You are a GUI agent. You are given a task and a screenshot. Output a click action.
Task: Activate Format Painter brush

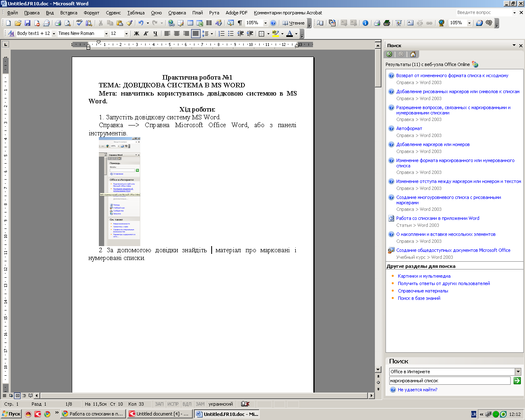(x=129, y=23)
